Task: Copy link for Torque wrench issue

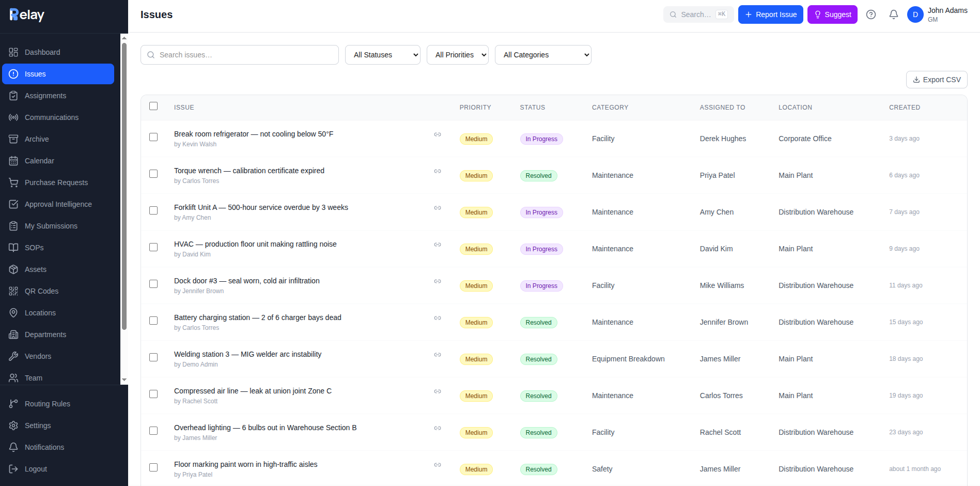Action: click(x=438, y=171)
